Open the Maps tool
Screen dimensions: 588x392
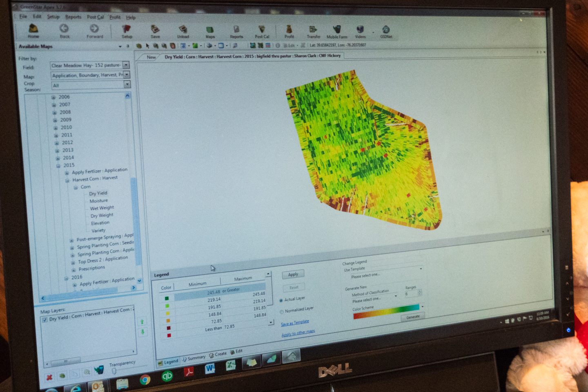point(210,31)
